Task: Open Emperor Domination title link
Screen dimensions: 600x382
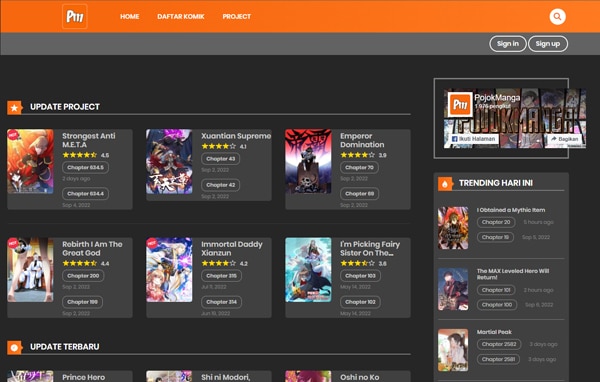Action: click(x=362, y=140)
